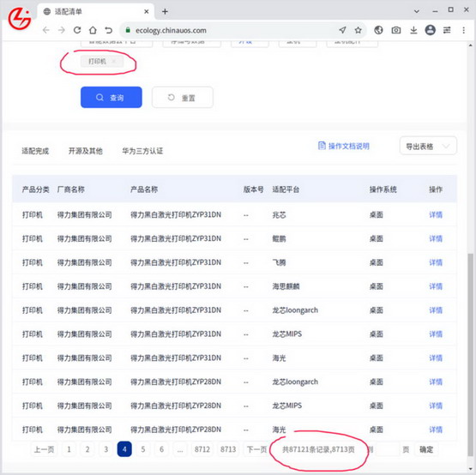The image size is (476, 475).
Task: Click the tab list chevron at top
Action: (x=417, y=11)
